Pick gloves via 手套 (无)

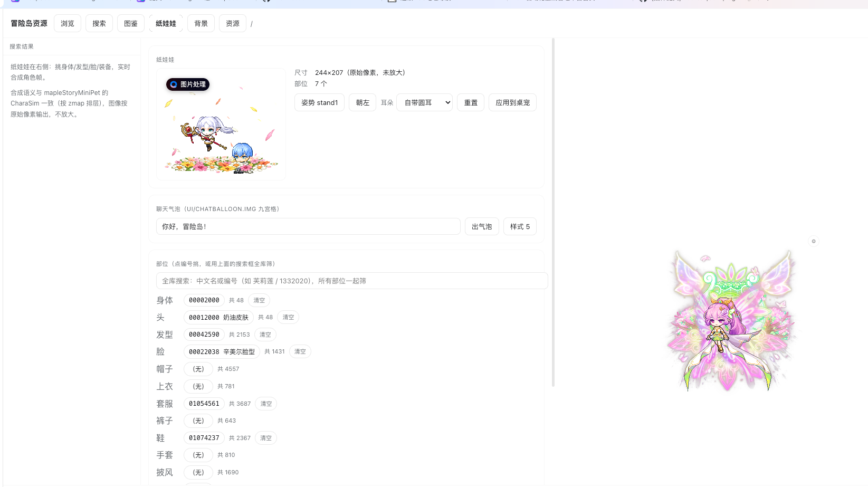click(x=198, y=455)
